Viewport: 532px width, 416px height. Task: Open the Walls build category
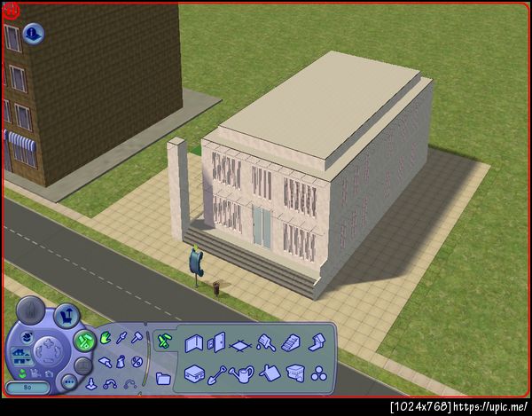pyautogui.click(x=194, y=343)
